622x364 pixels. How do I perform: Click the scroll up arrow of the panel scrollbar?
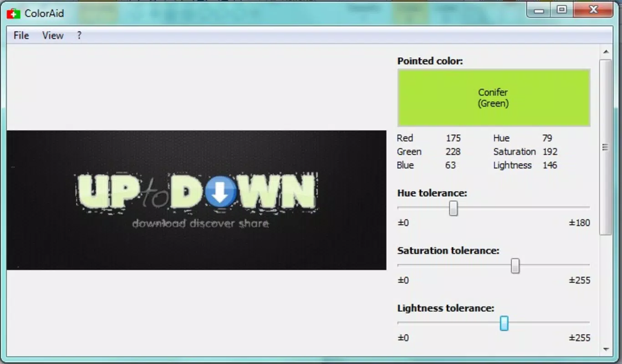click(x=606, y=52)
